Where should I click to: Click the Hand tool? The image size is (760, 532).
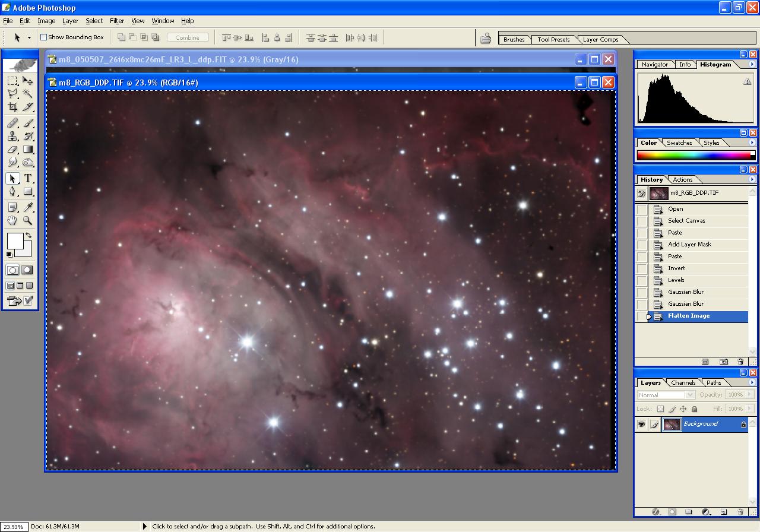click(12, 220)
